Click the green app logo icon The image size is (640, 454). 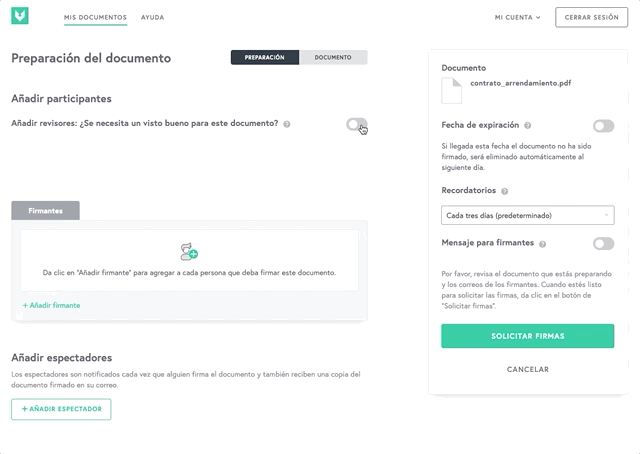coord(20,16)
